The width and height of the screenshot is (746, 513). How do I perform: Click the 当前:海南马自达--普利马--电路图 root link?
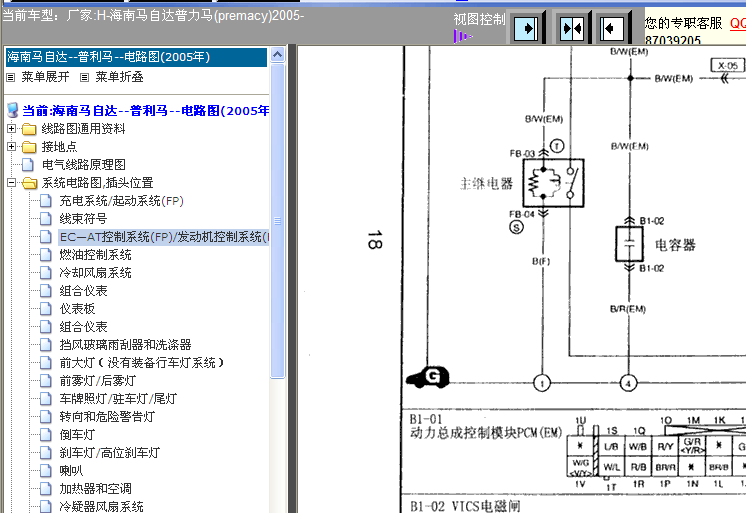(x=146, y=111)
